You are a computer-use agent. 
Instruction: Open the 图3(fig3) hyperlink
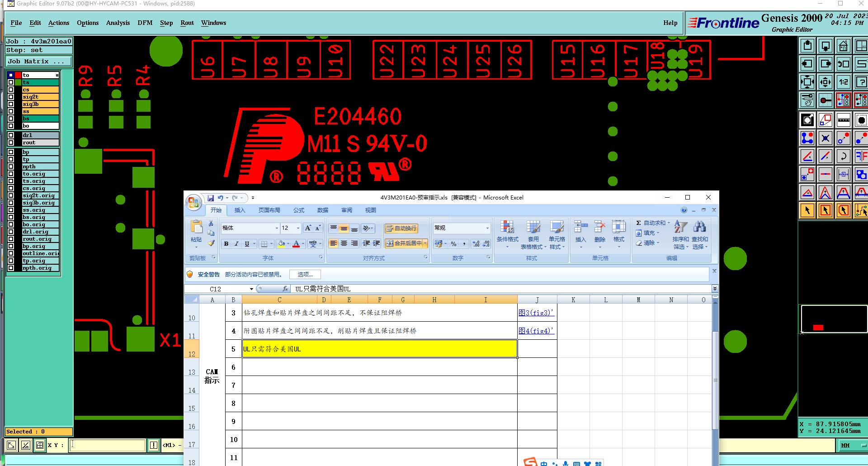(536, 313)
